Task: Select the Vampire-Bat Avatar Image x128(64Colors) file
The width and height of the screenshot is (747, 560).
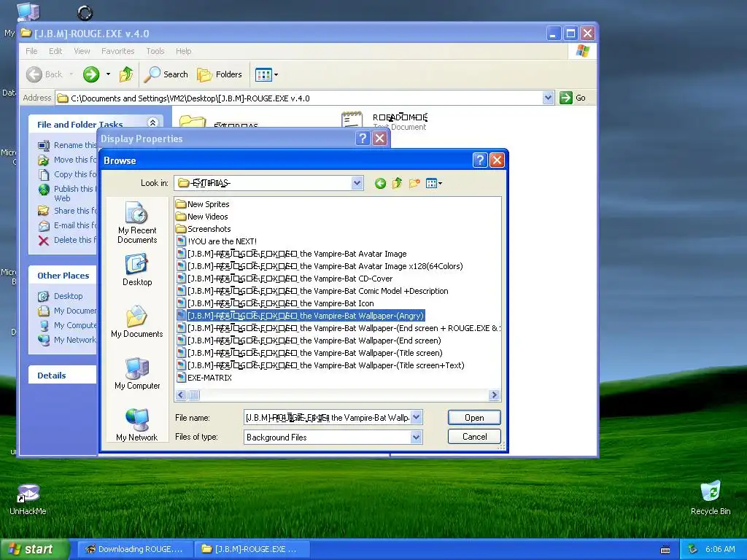Action: (x=320, y=265)
